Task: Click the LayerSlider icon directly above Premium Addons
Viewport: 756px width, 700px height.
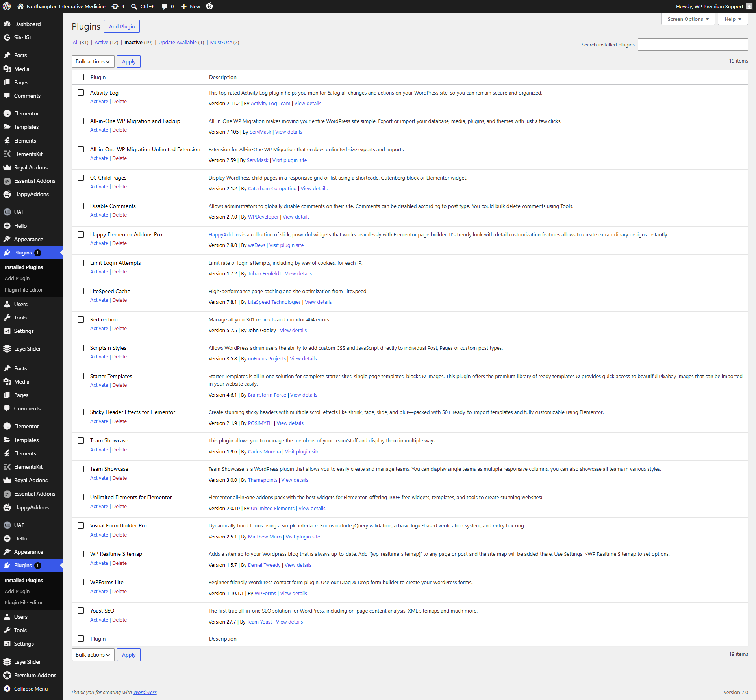Action: click(x=7, y=662)
